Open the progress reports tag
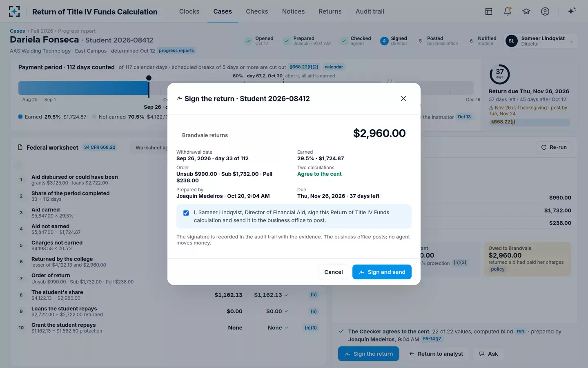The width and height of the screenshot is (588, 368). click(x=176, y=51)
